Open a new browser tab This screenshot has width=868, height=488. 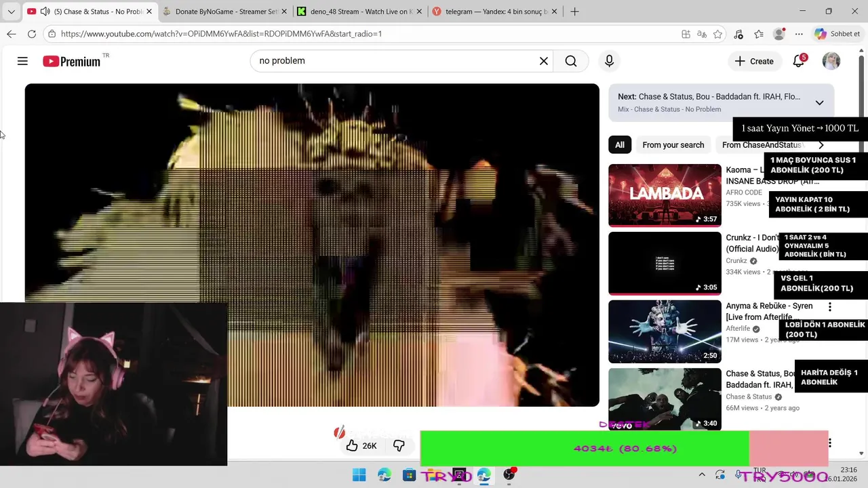[x=574, y=12]
